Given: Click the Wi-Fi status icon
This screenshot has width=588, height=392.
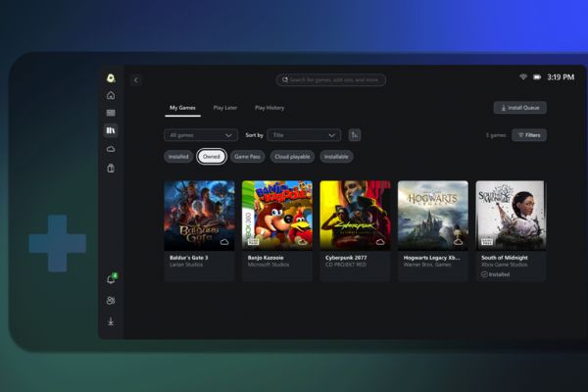Looking at the screenshot, I should tap(523, 76).
